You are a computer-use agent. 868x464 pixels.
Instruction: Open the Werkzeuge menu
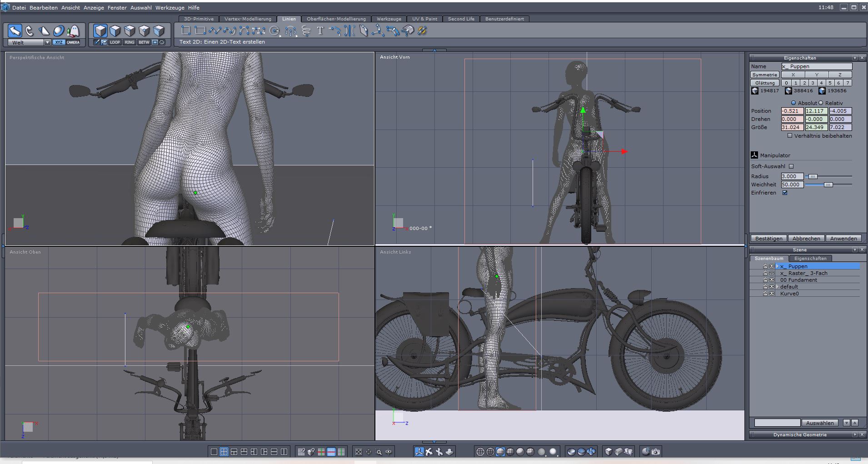170,8
